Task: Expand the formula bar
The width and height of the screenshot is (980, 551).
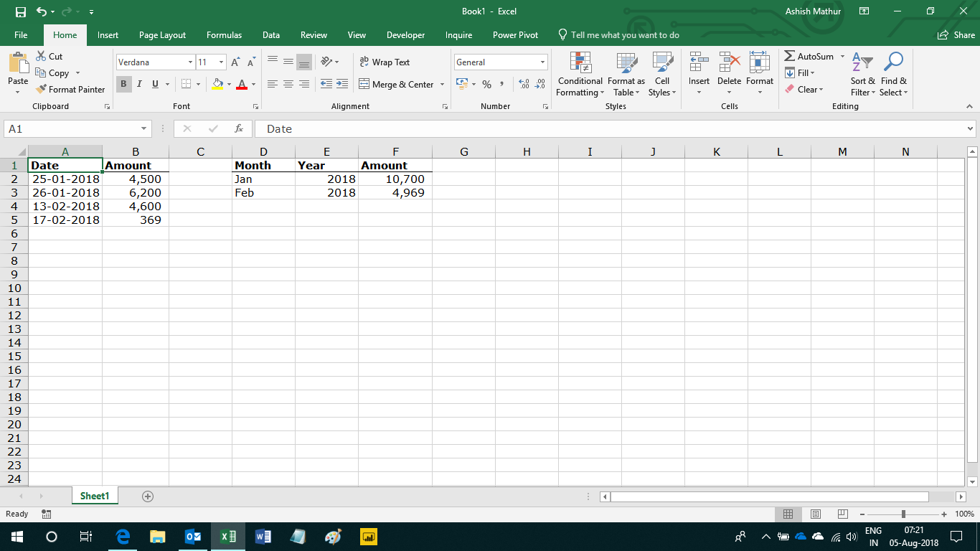Action: pos(971,129)
